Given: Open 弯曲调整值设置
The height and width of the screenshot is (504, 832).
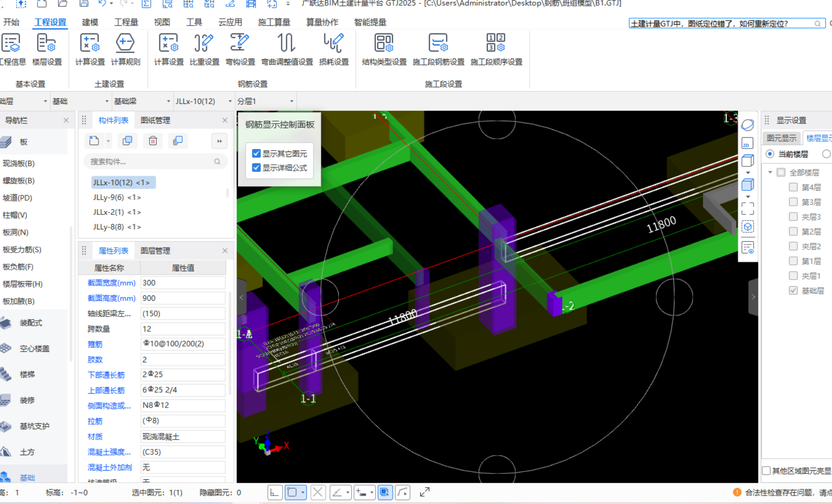Looking at the screenshot, I should click(x=287, y=49).
